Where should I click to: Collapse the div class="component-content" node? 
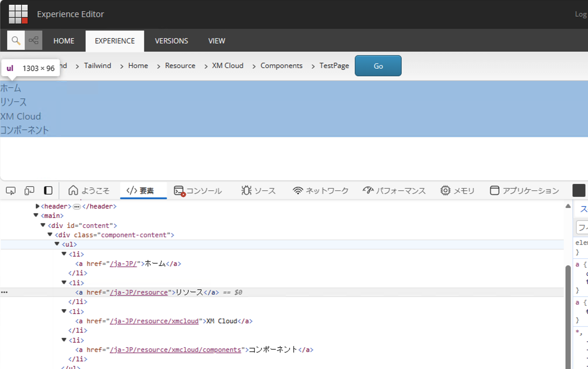tap(50, 235)
